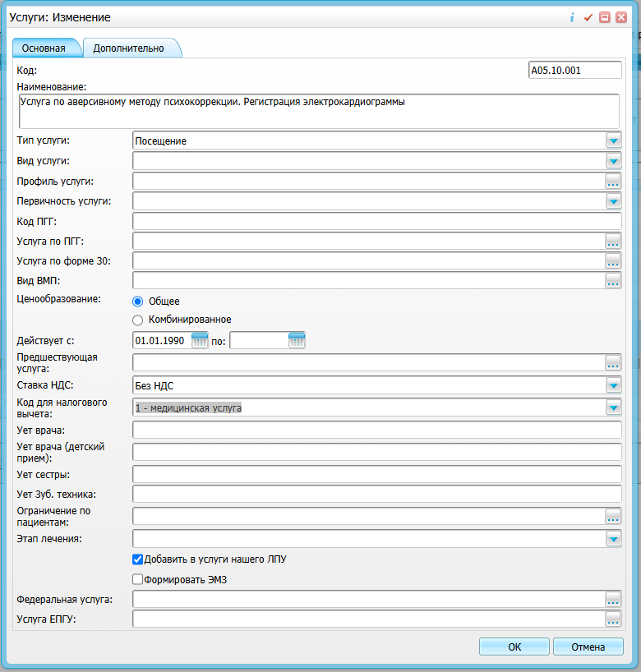Enable the Формировать ЭМЗ checkbox

[138, 580]
